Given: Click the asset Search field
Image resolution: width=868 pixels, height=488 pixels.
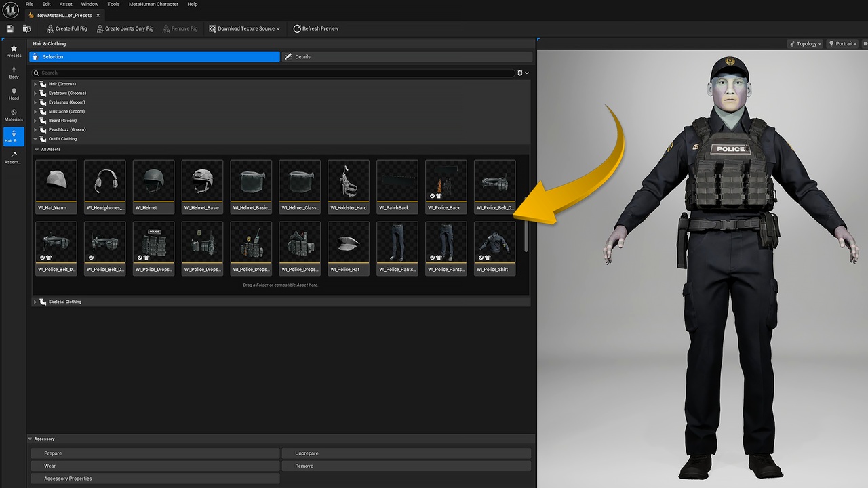Looking at the screenshot, I should [273, 73].
